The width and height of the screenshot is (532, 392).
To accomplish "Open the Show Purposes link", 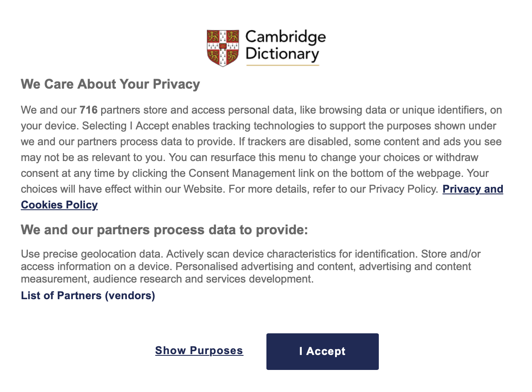I will pos(199,350).
